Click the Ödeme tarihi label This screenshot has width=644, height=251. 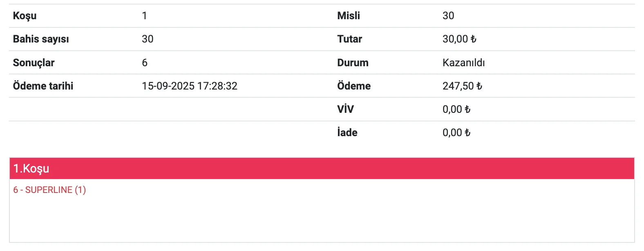(43, 86)
